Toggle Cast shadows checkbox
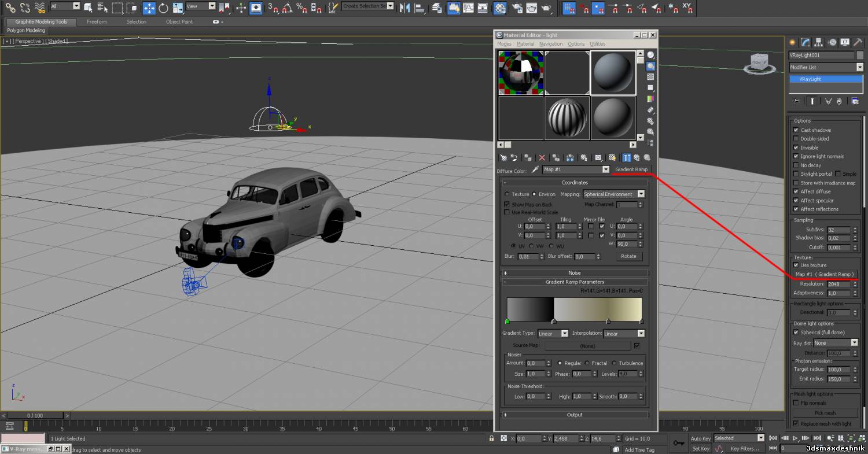 click(x=796, y=130)
